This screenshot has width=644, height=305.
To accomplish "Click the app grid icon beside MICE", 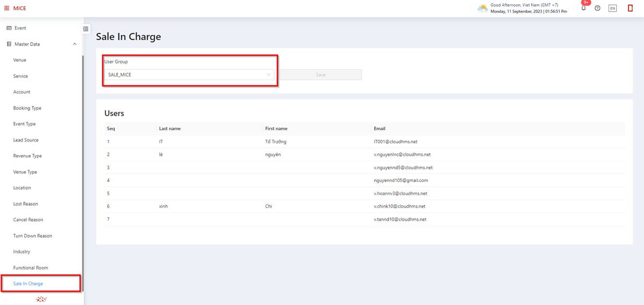I will coord(7,8).
